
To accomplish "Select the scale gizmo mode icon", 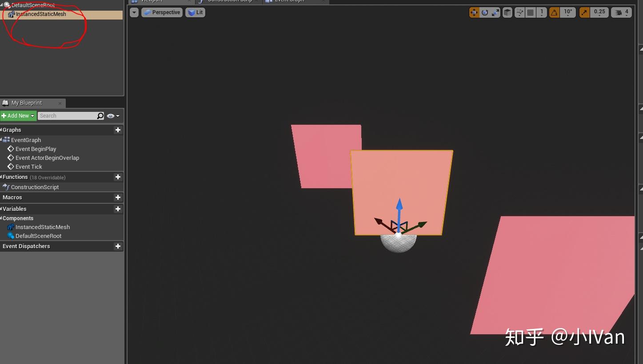I will [495, 12].
